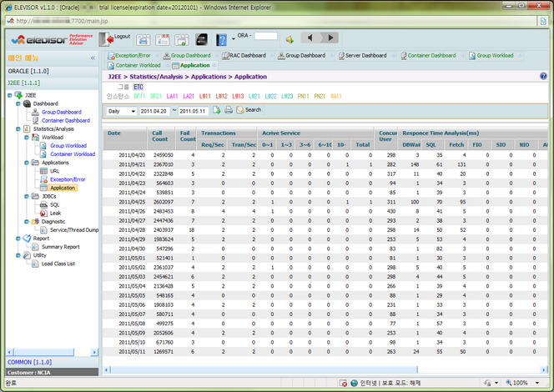
Task: Collapse the Statistics/Analysis tree node
Action: click(18, 129)
